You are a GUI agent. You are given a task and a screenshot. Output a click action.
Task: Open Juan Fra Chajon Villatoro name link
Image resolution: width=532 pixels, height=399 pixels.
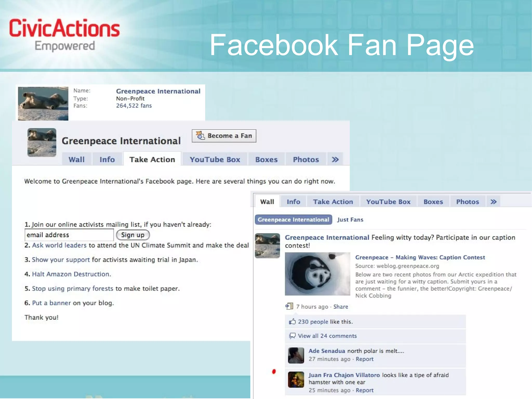click(x=344, y=375)
